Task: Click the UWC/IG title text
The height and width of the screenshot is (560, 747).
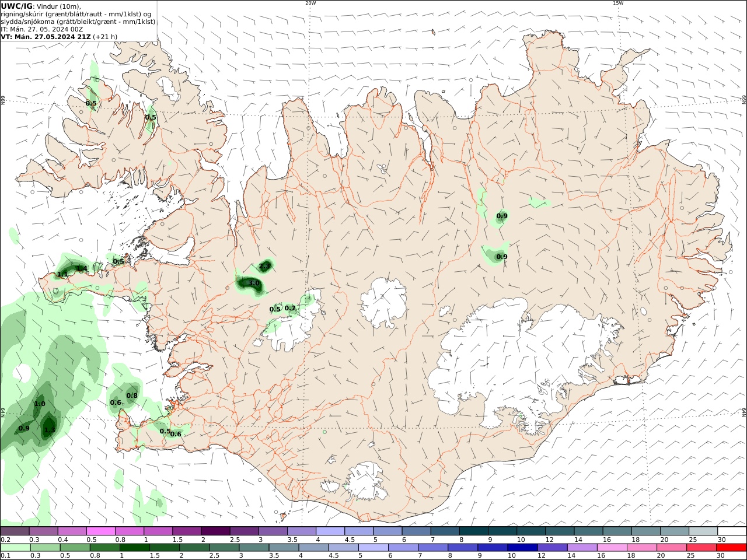Action: click(x=16, y=6)
